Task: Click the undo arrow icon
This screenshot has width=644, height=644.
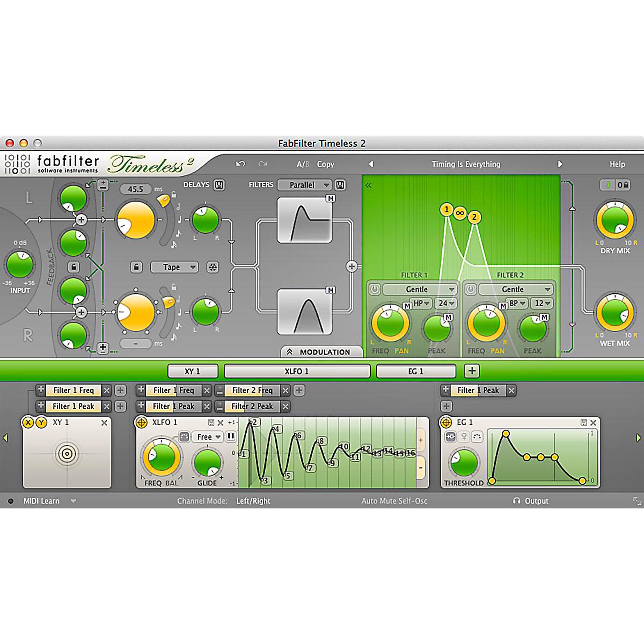Action: pos(240,164)
